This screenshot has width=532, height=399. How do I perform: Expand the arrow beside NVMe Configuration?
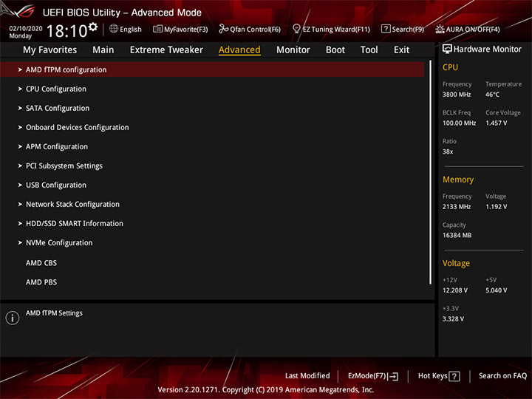coord(20,242)
